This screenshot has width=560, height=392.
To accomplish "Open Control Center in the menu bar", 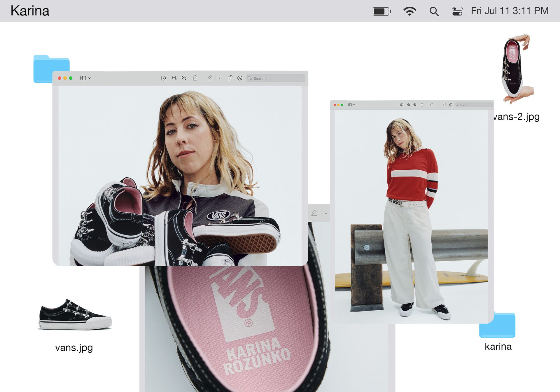I will click(457, 11).
